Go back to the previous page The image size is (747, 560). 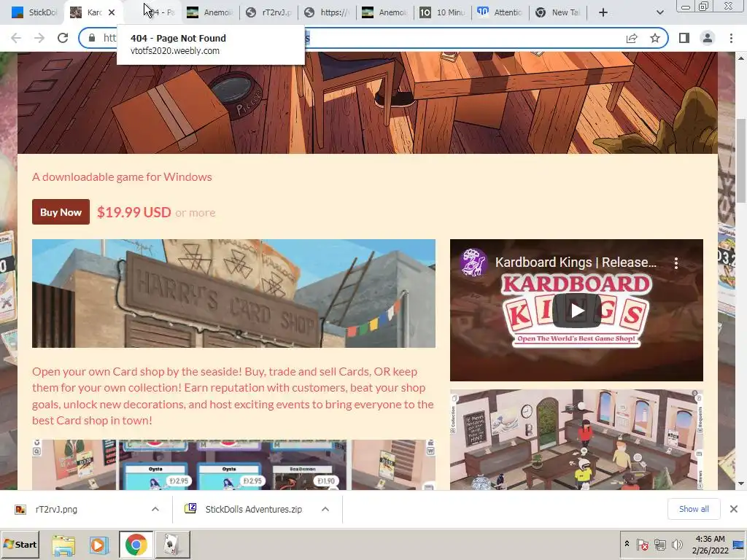pos(16,38)
